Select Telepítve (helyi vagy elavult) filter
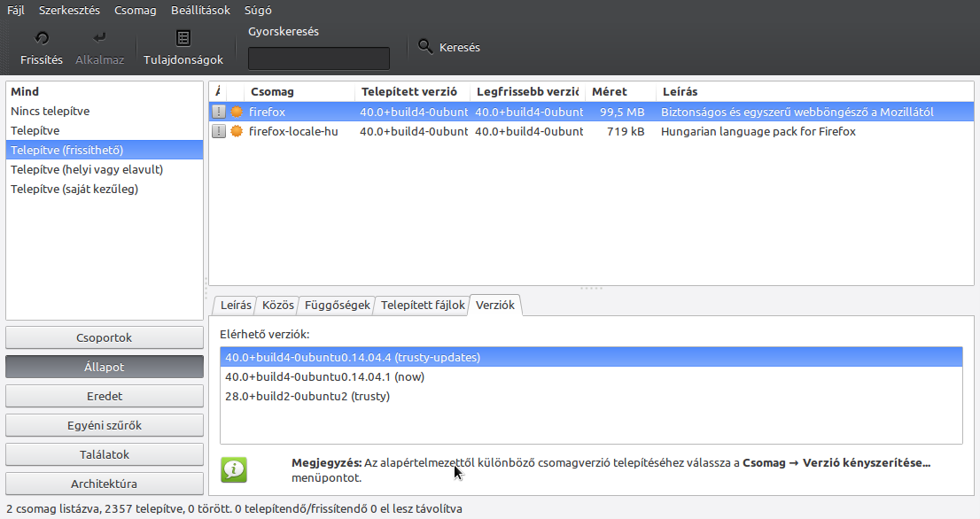Screen dimensions: 980x519 (x=105, y=169)
